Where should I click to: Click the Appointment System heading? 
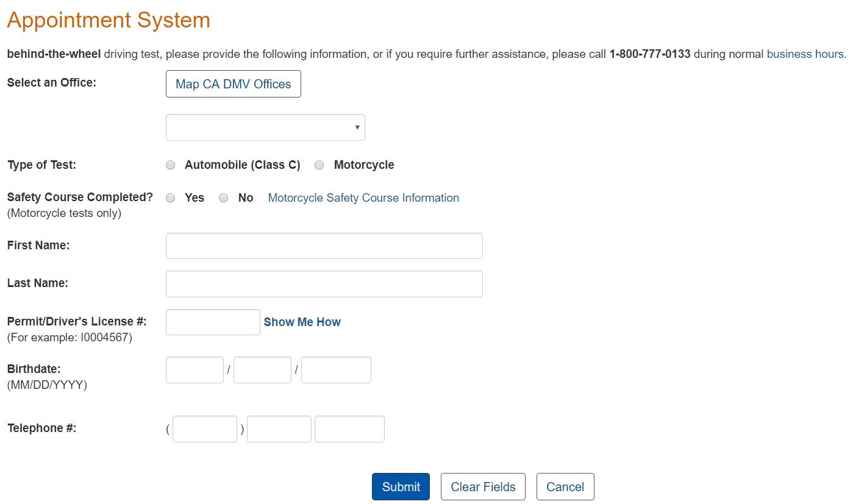(109, 20)
